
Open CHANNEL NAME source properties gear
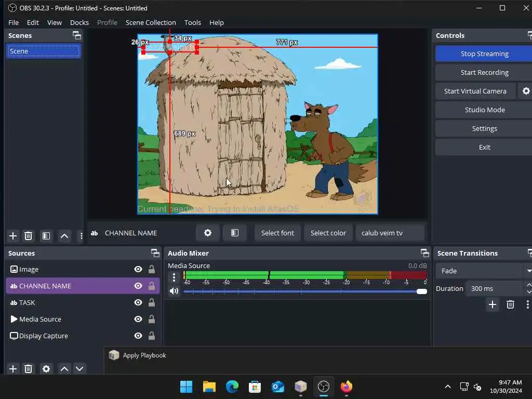[208, 233]
